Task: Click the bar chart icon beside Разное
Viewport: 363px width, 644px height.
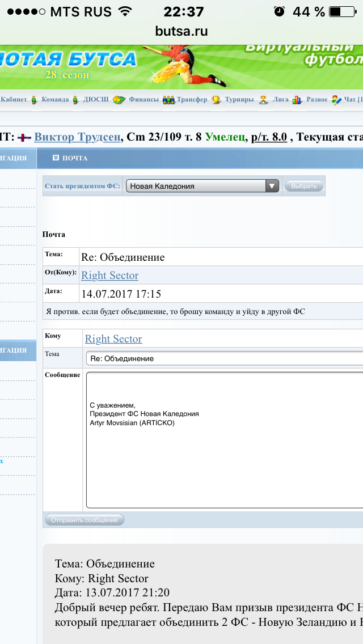Action: tap(297, 100)
